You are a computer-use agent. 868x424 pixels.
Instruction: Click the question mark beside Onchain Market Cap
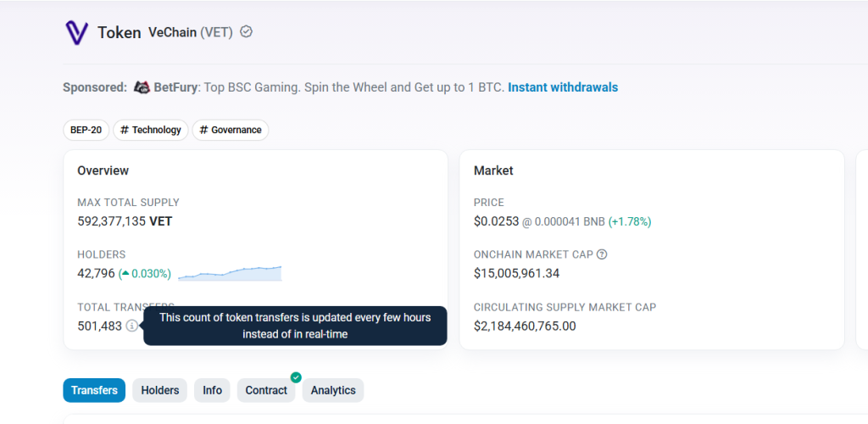pyautogui.click(x=603, y=254)
